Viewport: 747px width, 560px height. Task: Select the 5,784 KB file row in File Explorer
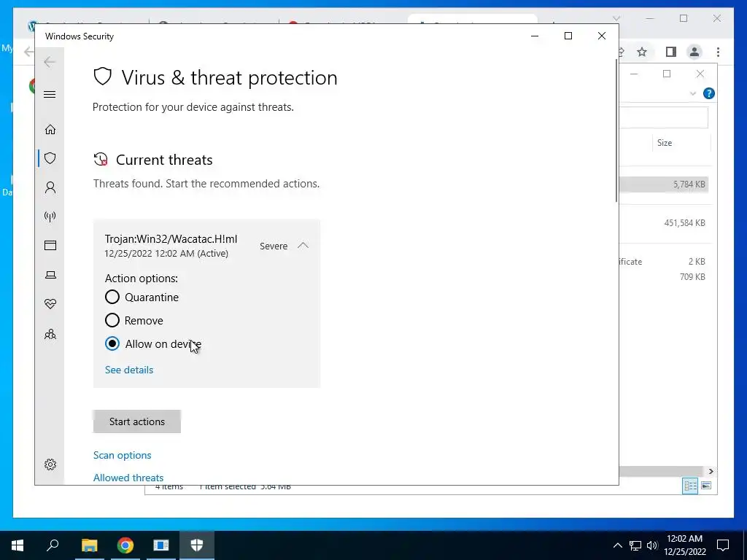click(x=664, y=184)
